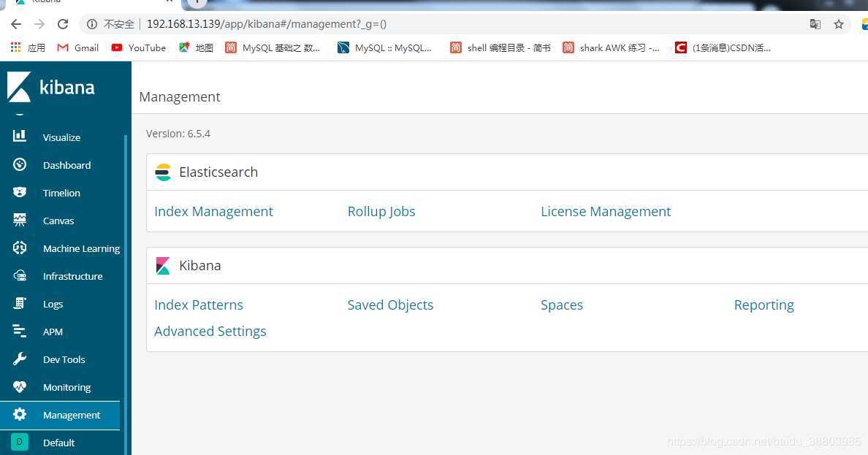
Task: Select Management in the sidebar
Action: (x=72, y=415)
